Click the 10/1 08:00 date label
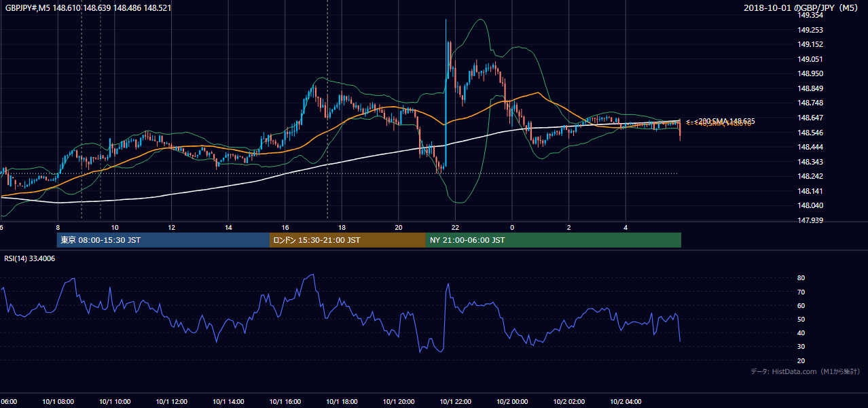This screenshot has height=408, width=868. 58,402
